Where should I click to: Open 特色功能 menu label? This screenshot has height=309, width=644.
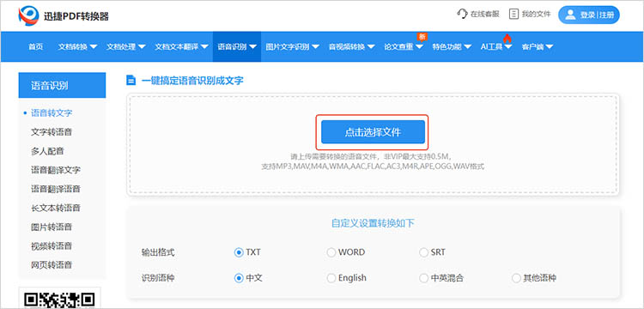pyautogui.click(x=447, y=47)
